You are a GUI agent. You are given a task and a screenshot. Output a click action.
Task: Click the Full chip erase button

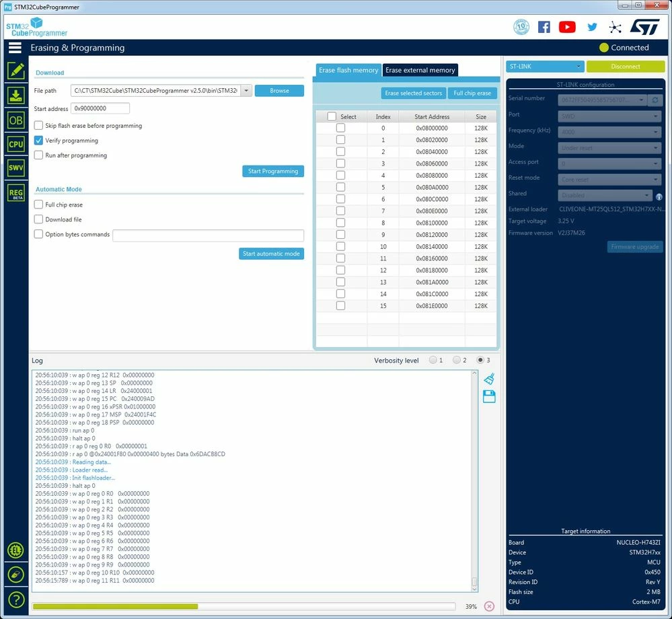(472, 93)
